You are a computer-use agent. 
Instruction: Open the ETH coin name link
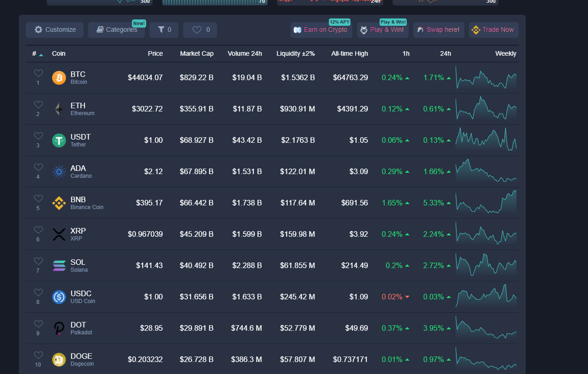tap(78, 105)
